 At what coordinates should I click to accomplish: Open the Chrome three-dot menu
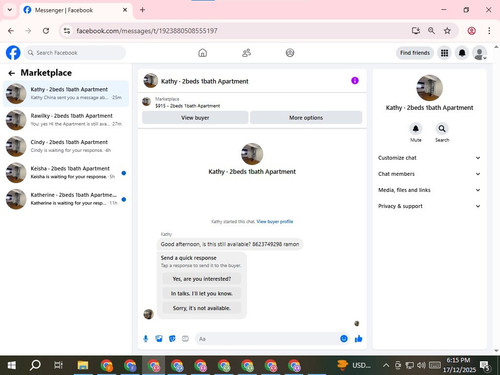tap(489, 31)
